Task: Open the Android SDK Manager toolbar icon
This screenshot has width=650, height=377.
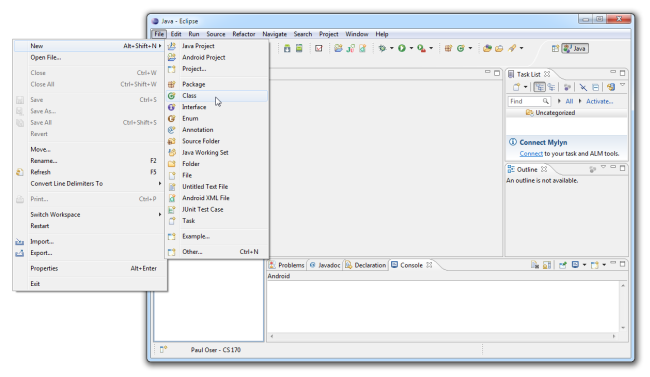Action: (287, 48)
